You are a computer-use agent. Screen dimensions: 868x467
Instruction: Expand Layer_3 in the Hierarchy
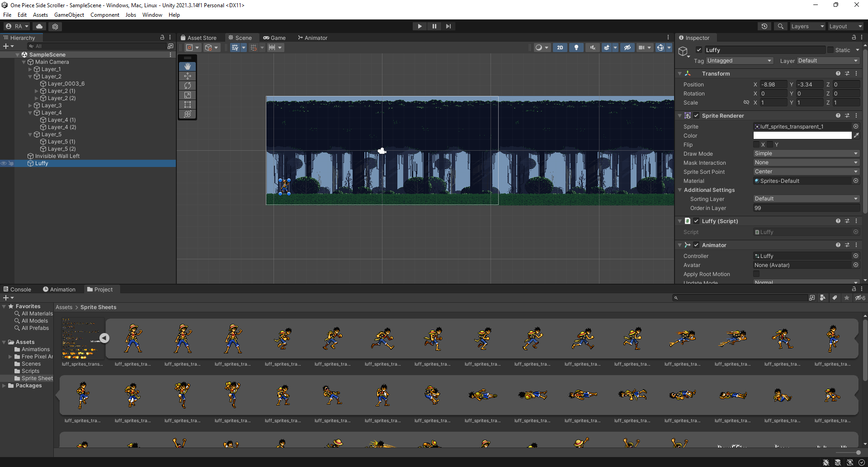[30, 105]
